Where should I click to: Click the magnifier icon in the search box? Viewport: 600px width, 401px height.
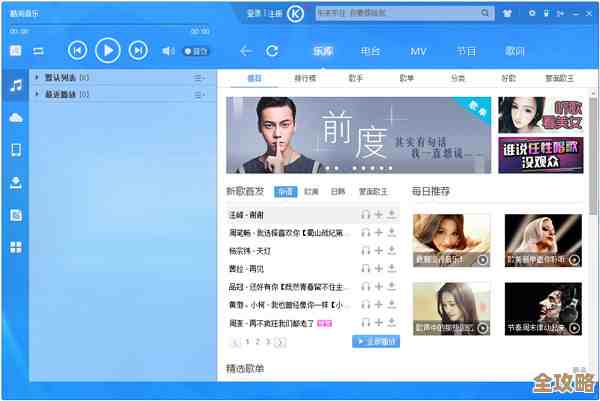point(484,13)
